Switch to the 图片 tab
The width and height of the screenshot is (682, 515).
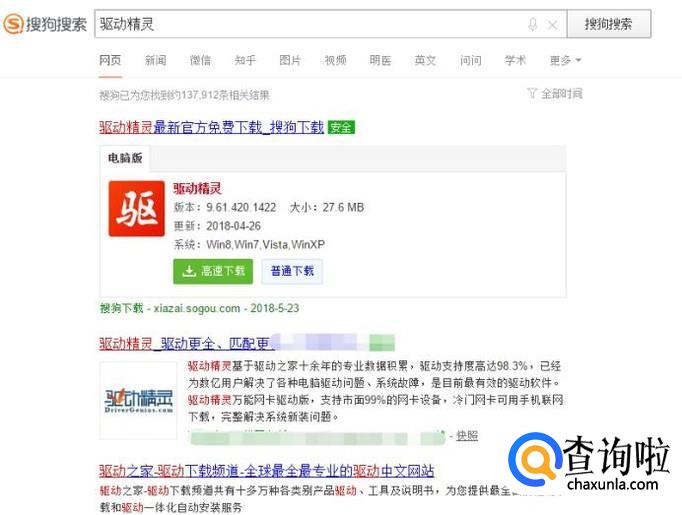(290, 60)
